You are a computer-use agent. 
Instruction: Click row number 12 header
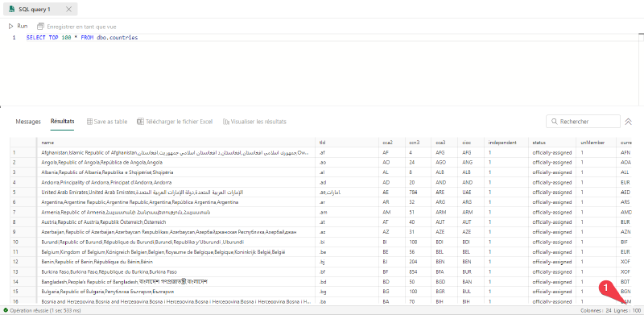click(23, 262)
